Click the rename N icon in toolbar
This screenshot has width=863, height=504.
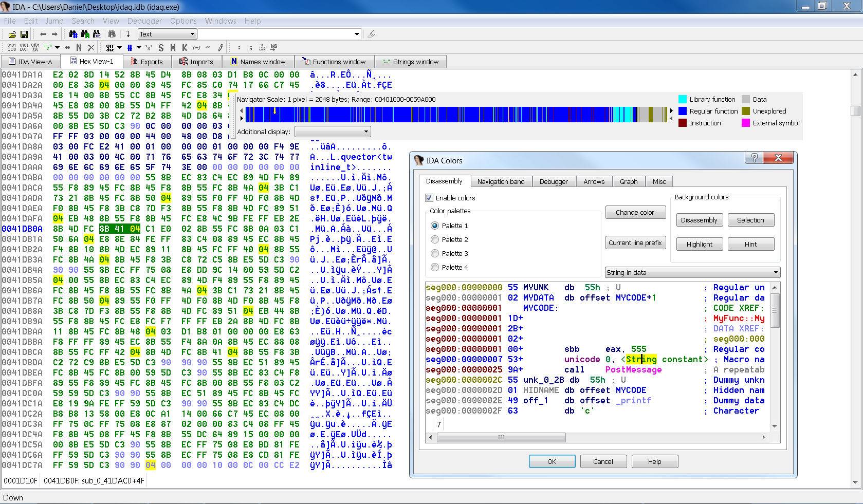pos(79,48)
